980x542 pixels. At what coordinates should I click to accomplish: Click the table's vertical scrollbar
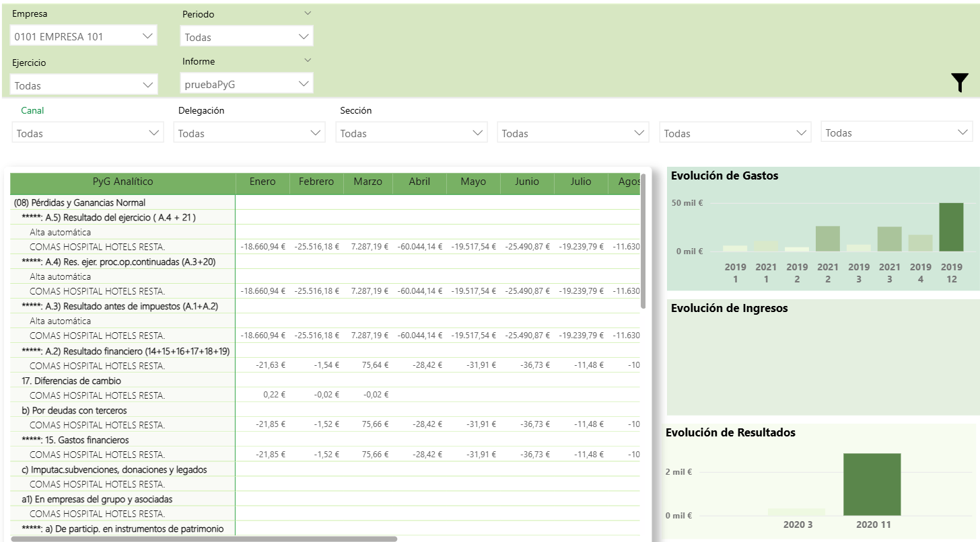[x=643, y=242]
